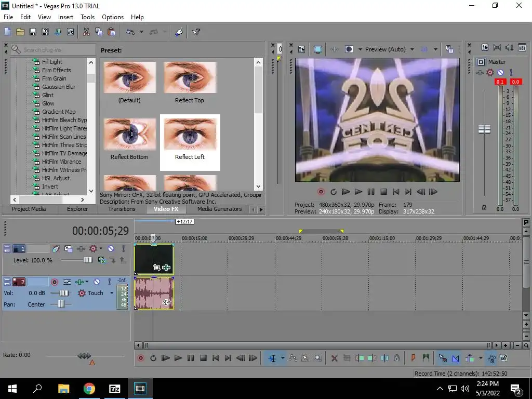532x399 pixels.
Task: Click Record button in preview transport
Action: point(321,192)
